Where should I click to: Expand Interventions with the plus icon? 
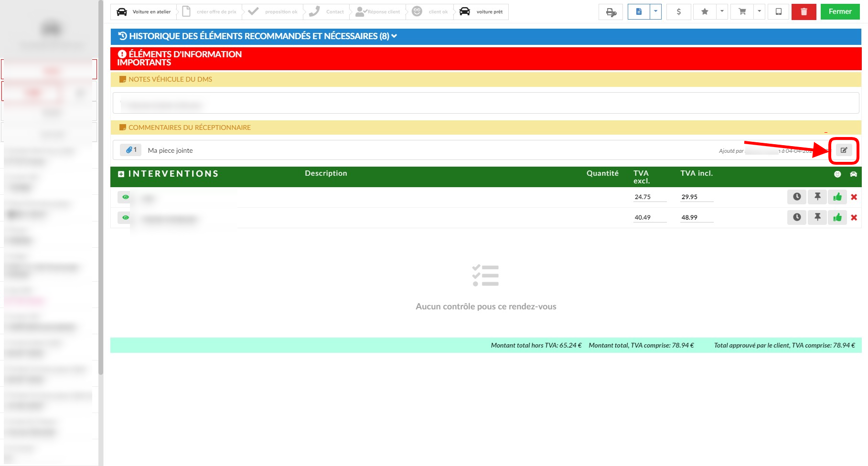(x=121, y=174)
